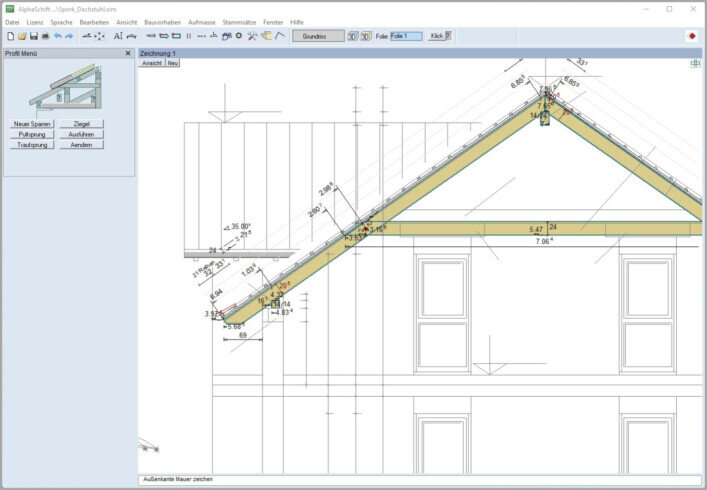Select the AI text tool icon
Screen dimensions: 707x490
pyautogui.click(x=118, y=36)
